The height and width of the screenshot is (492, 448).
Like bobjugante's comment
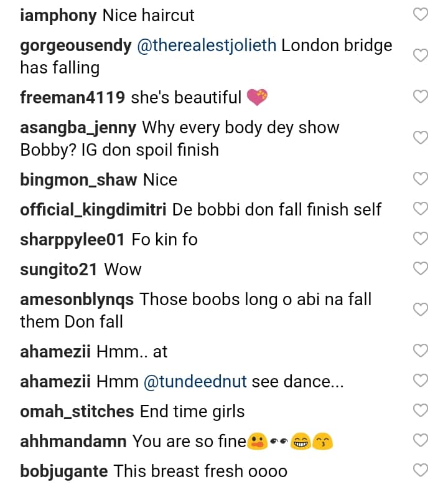pos(421,470)
